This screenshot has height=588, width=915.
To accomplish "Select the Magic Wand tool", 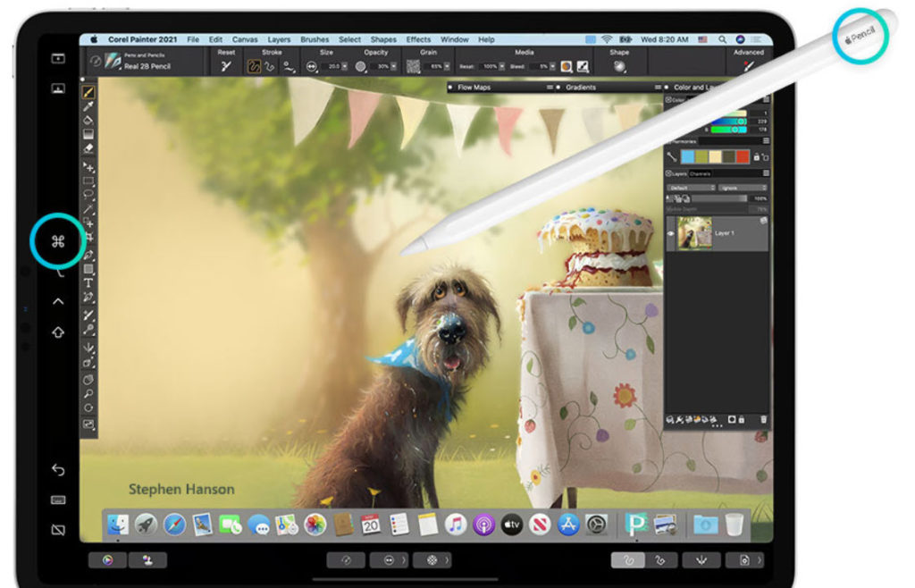I will 88,208.
